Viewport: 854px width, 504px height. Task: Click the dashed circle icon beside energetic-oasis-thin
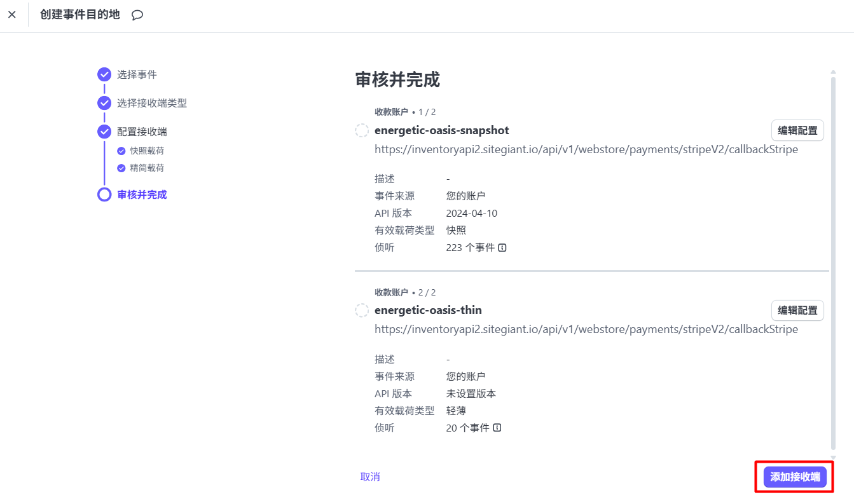point(362,311)
